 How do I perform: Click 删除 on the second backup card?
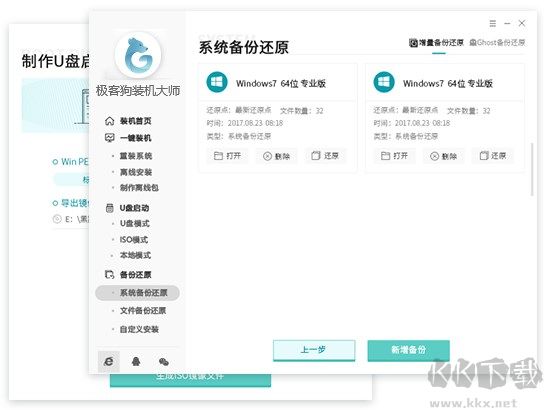coord(443,156)
